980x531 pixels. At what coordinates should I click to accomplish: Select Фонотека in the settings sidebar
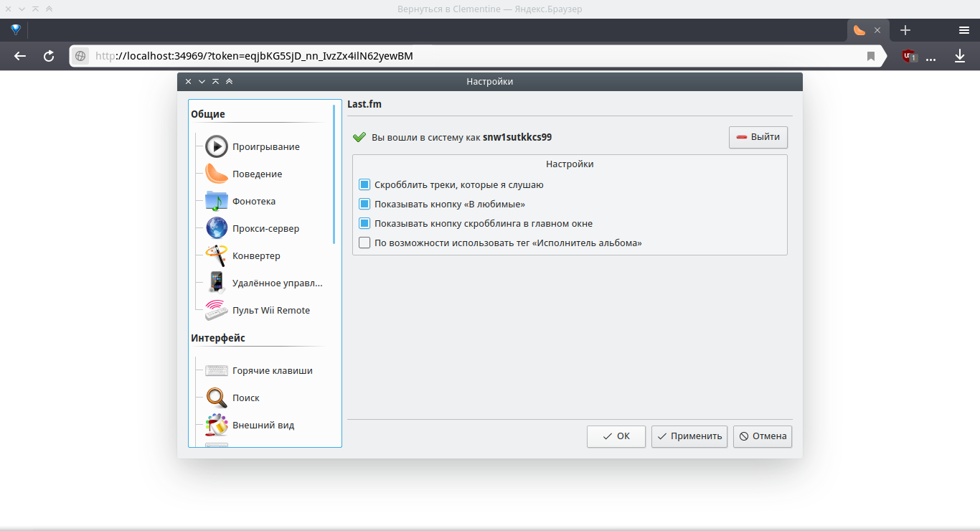(240, 201)
